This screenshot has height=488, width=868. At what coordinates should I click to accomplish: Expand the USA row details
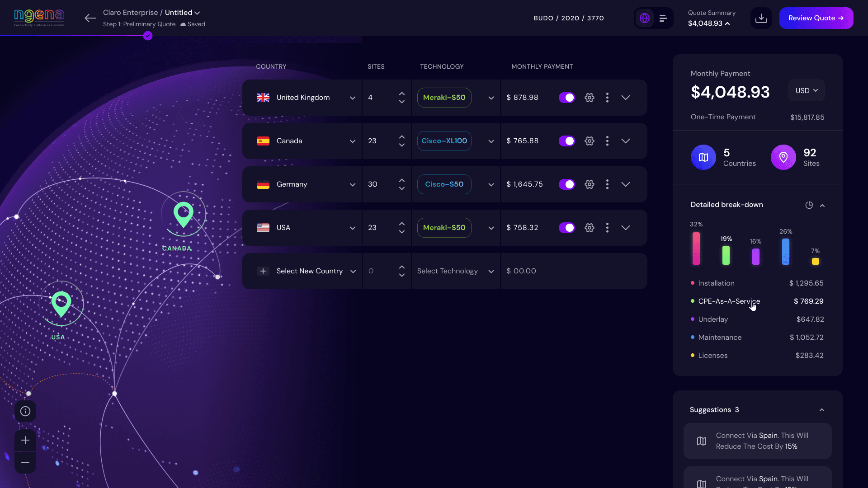point(626,228)
